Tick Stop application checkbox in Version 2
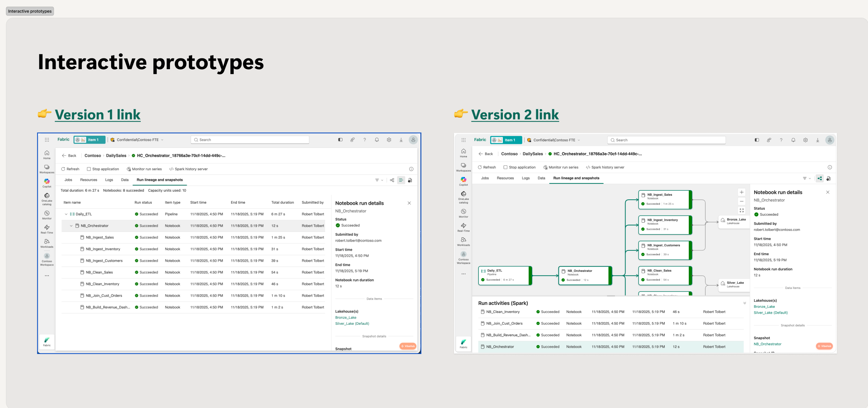Screen dimensions: 868x408 (x=505, y=167)
